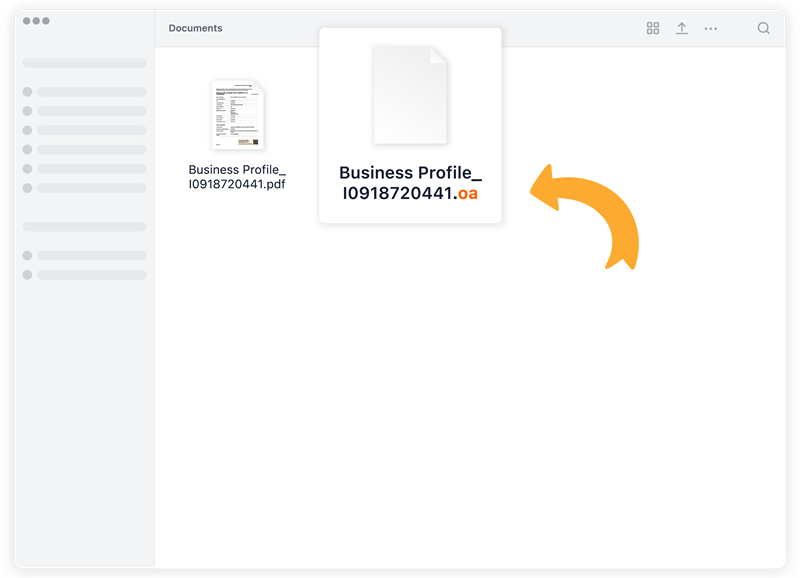Click the search magnifier icon
800x578 pixels.
pyautogui.click(x=763, y=28)
